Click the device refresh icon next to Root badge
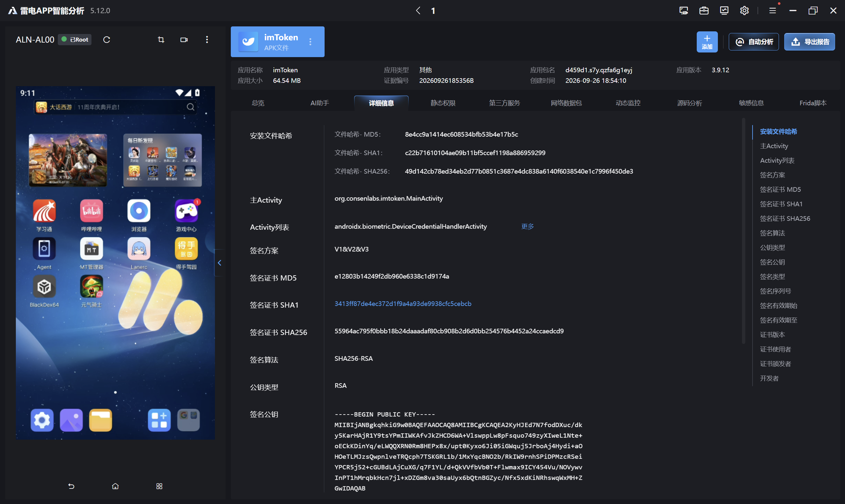 [x=107, y=40]
